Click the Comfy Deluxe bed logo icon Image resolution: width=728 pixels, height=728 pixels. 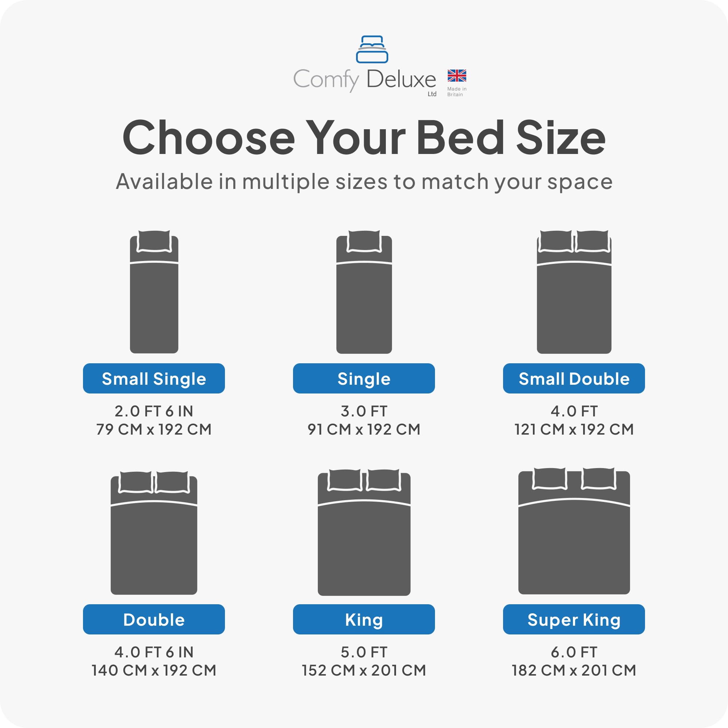click(x=372, y=50)
